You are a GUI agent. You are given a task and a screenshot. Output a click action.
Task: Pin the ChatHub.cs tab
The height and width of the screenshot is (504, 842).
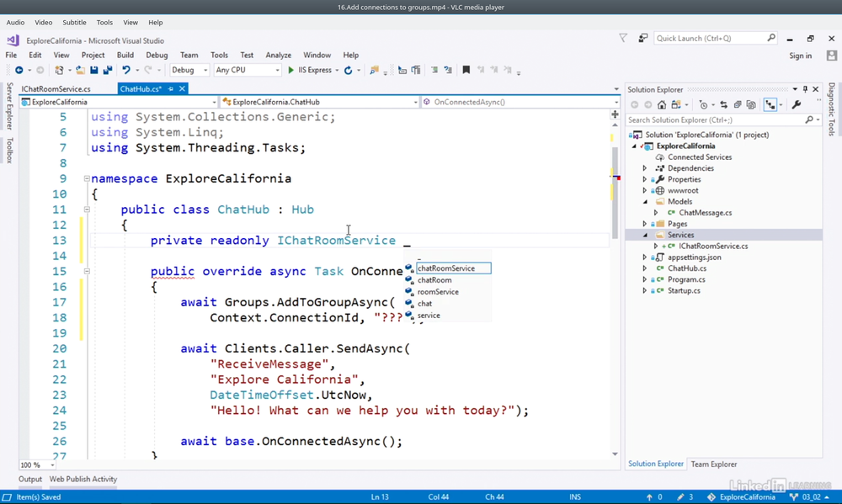(x=171, y=89)
